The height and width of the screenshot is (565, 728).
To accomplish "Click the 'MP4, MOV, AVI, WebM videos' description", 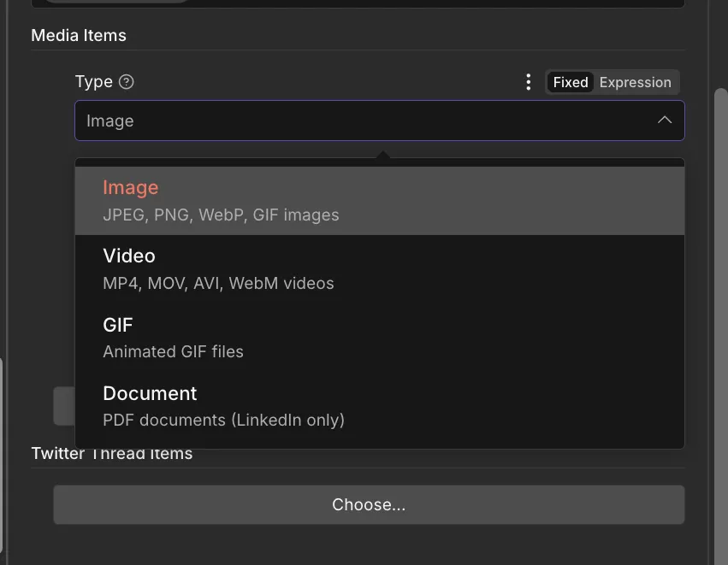I will tap(218, 283).
